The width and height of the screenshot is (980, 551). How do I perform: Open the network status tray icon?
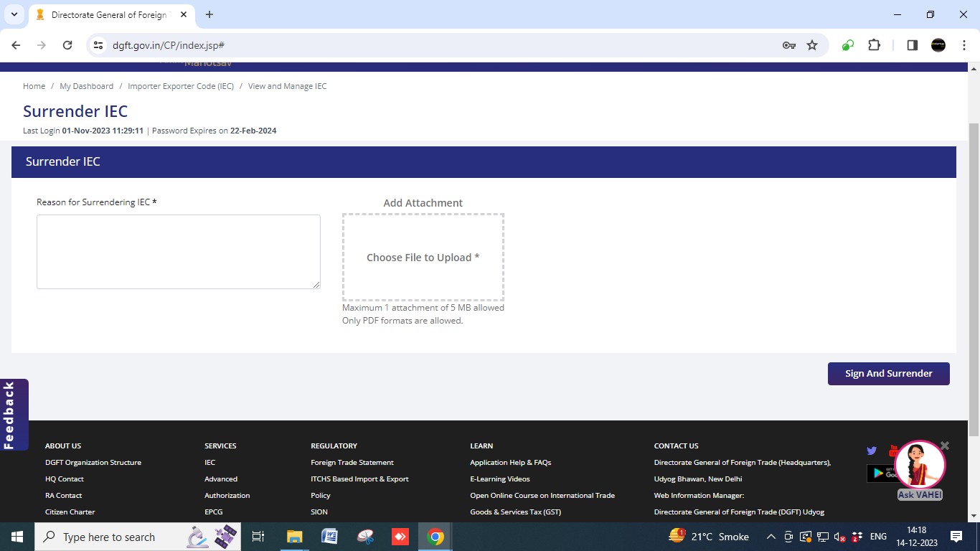822,537
